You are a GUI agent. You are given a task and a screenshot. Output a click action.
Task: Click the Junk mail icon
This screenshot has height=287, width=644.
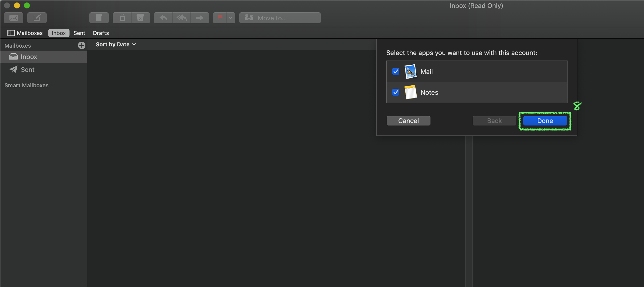140,18
